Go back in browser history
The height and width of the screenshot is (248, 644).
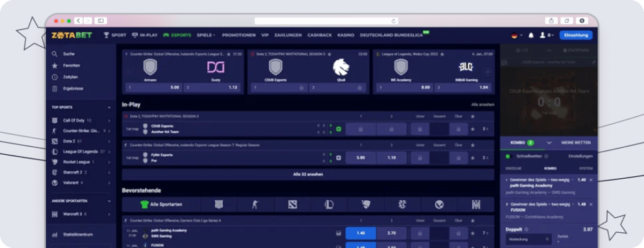78,21
